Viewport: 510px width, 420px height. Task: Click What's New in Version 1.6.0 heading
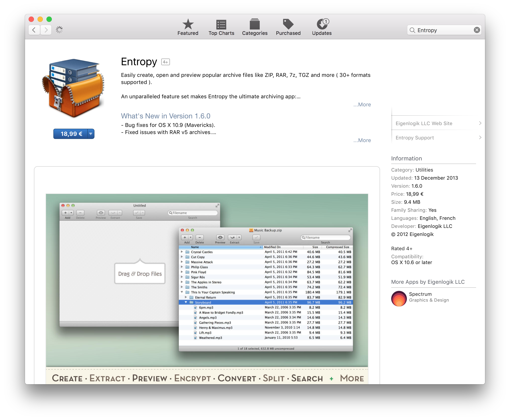166,116
